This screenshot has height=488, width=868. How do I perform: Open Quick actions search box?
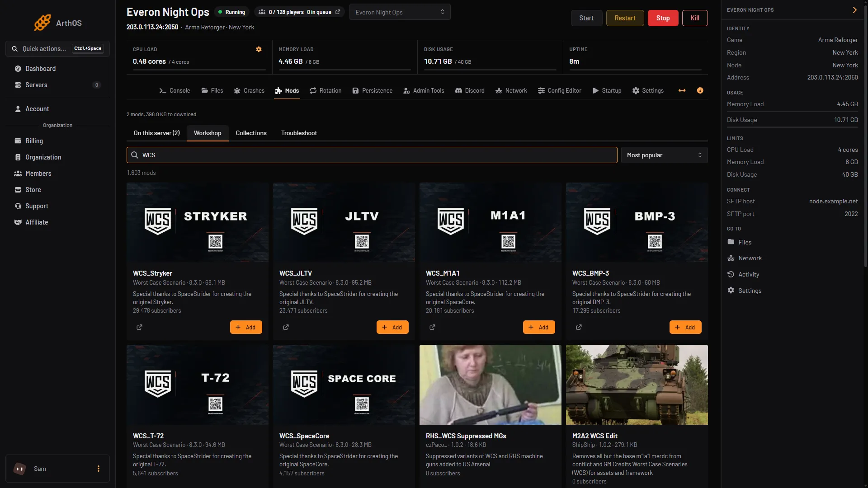pos(57,48)
